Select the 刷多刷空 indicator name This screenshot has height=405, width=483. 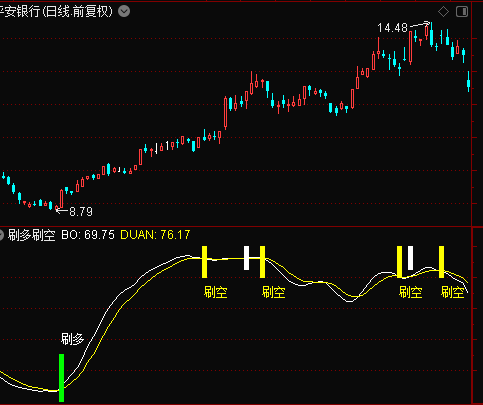pos(31,235)
